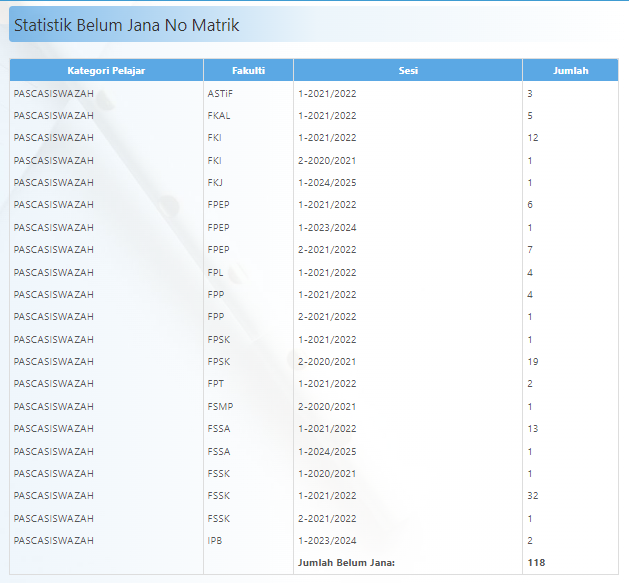
Task: Select the 'Statistik Belum Jana No Matrik' title
Action: pos(126,25)
